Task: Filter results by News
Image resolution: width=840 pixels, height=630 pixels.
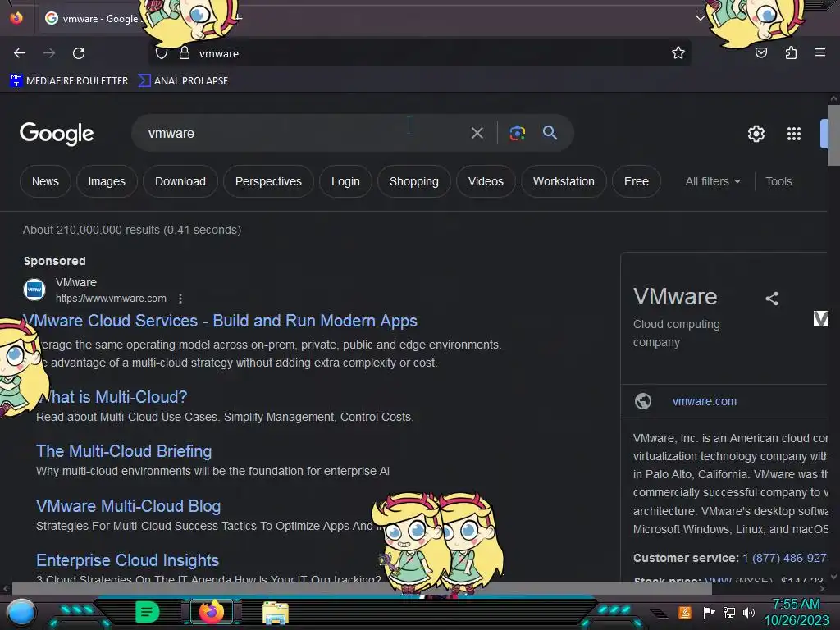Action: tap(46, 181)
